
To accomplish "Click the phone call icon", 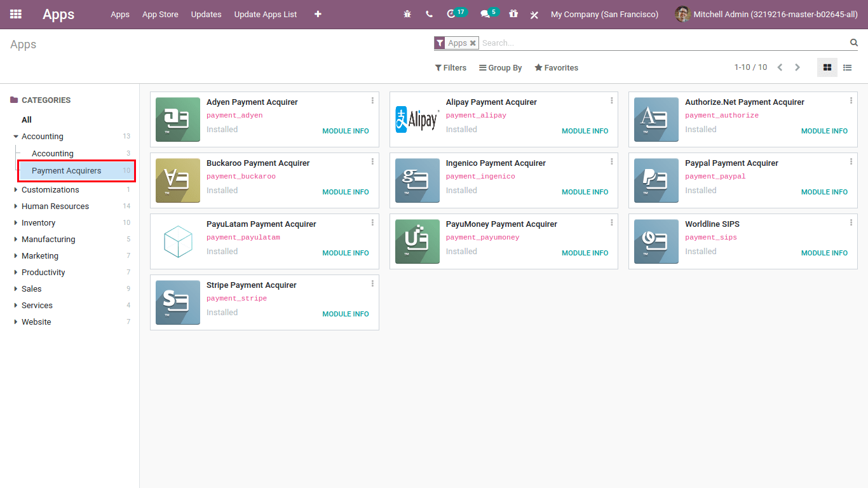I will tap(429, 14).
